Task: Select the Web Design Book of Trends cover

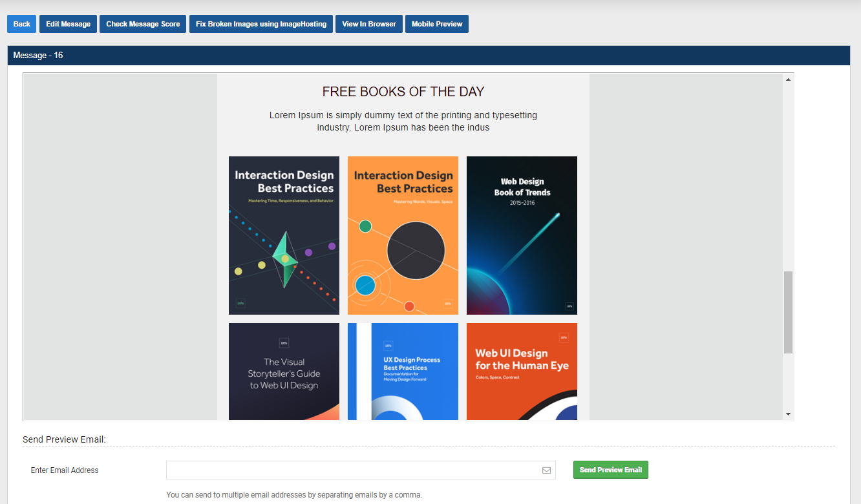Action: tap(522, 235)
